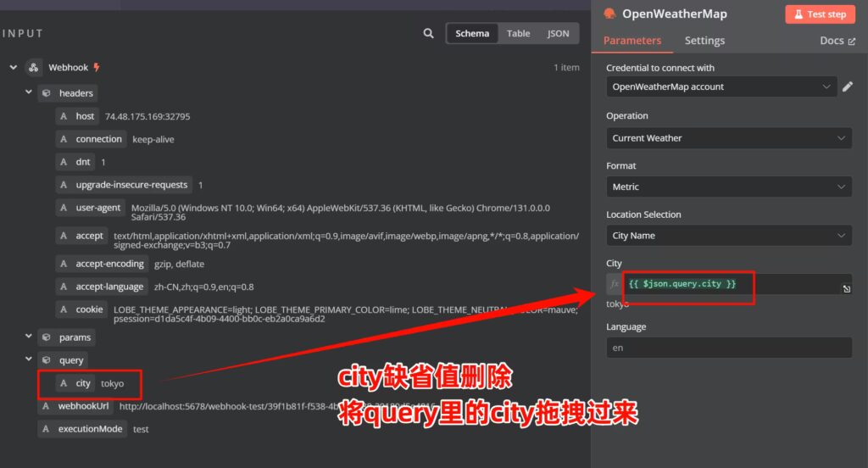
Task: Select the host field pill
Action: pos(77,116)
